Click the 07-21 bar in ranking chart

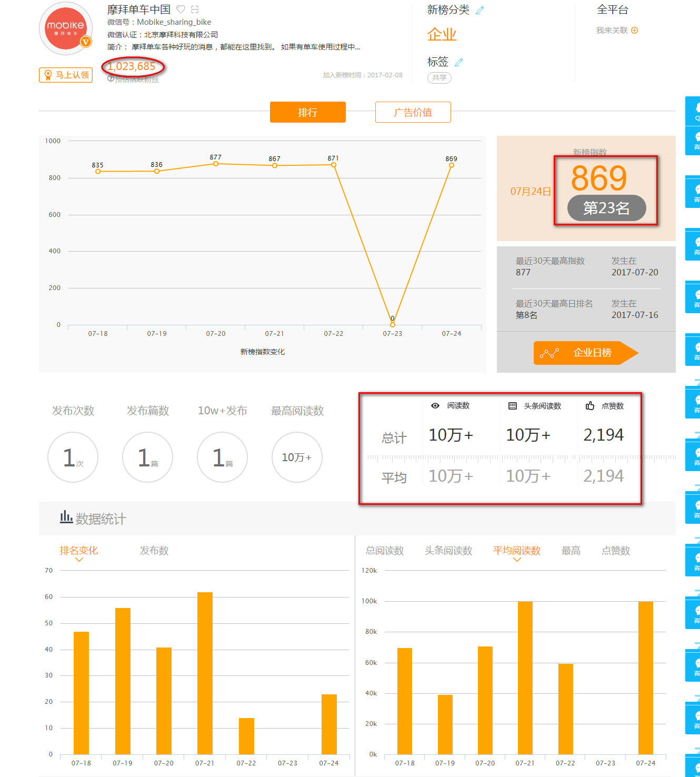205,673
